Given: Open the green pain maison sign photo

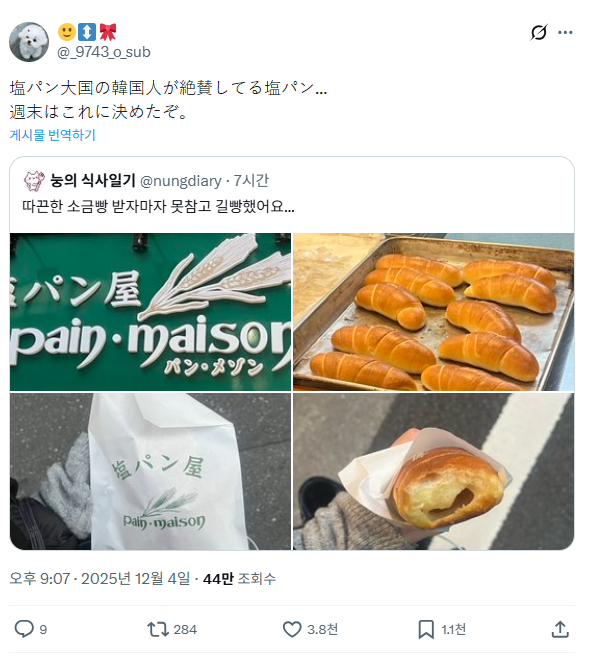Looking at the screenshot, I should [150, 312].
